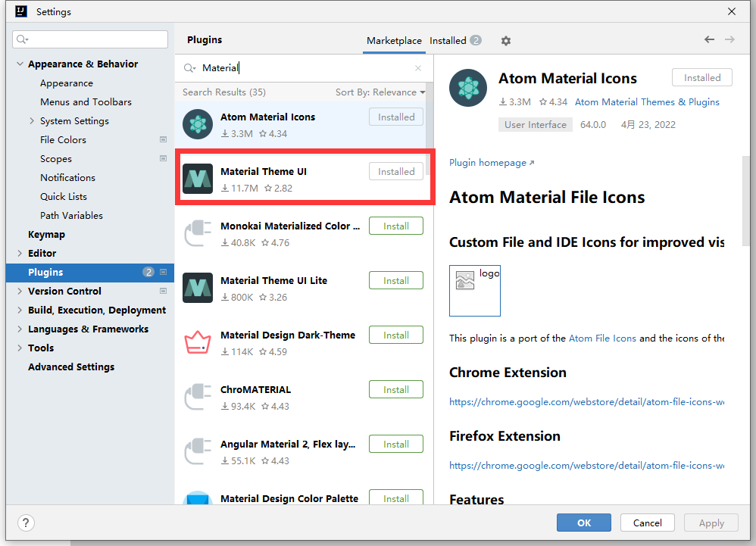The width and height of the screenshot is (756, 546).
Task: Open the Atom File Icons link
Action: pyautogui.click(x=602, y=339)
